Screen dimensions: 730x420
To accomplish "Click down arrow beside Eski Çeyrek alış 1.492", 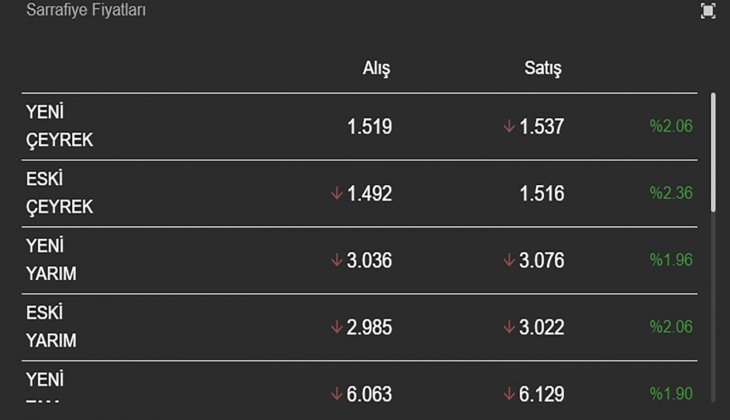I will 337,194.
